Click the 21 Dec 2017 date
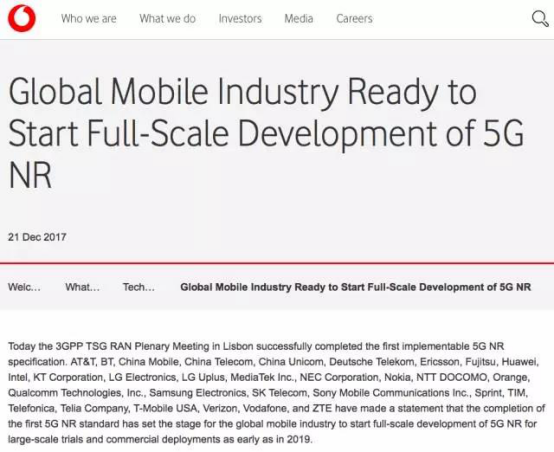Viewport: 554px width, 452px height. (x=37, y=237)
